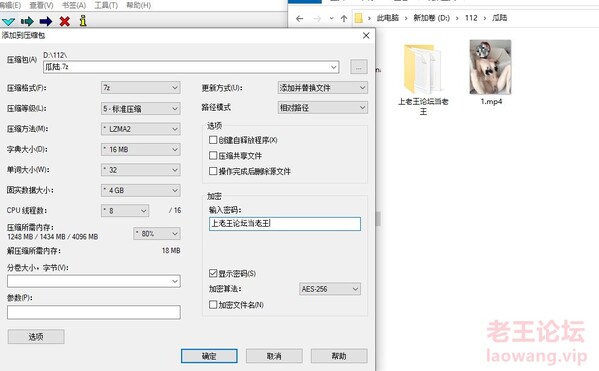This screenshot has width=599, height=371.
Task: Click the 选项 button
Action: coord(36,337)
